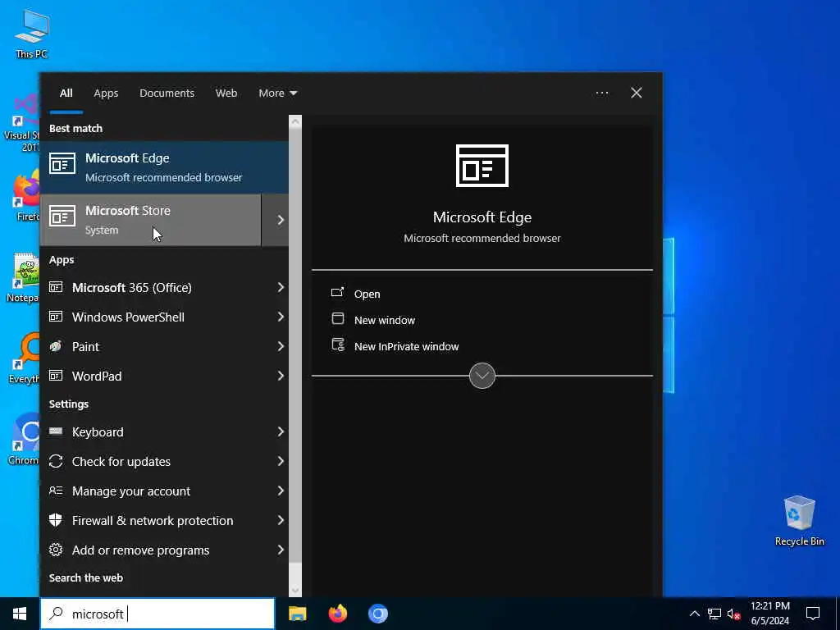The image size is (840, 630).
Task: Click results scrollbar down arrow
Action: tap(295, 591)
